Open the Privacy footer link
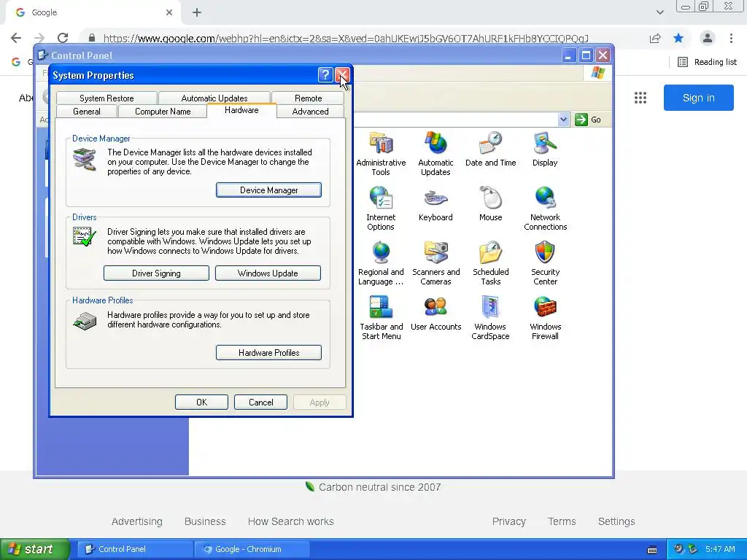Screen dimensions: 747x560 [508, 521]
